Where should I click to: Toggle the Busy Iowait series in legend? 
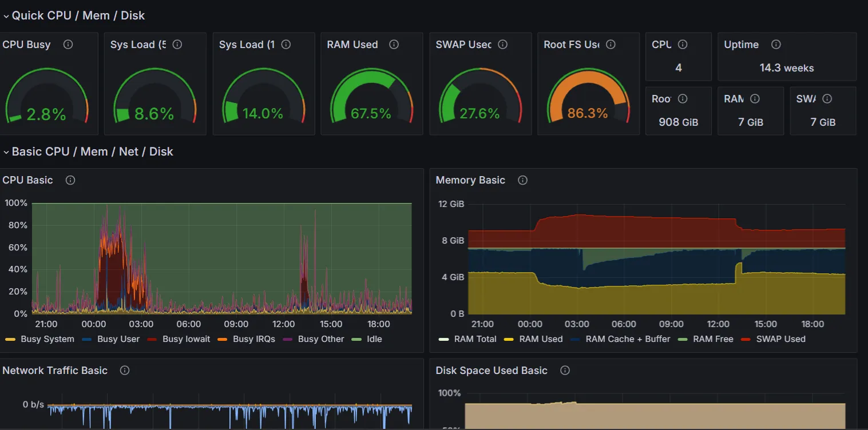click(x=186, y=339)
